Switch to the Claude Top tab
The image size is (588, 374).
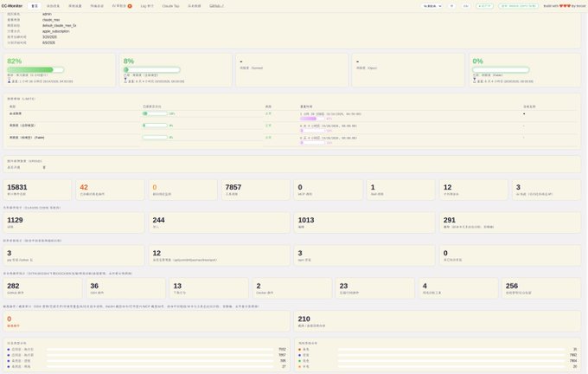tap(170, 6)
